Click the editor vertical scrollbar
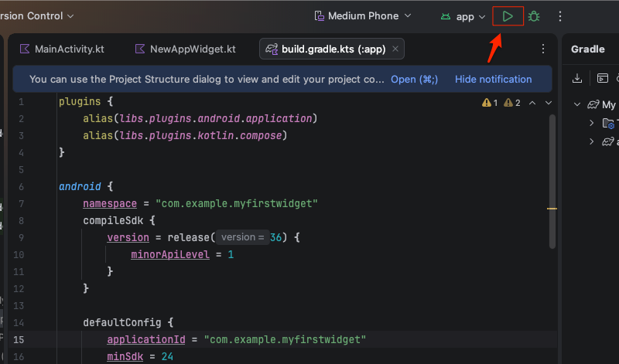Viewport: 619px width, 364px height. coord(552,182)
